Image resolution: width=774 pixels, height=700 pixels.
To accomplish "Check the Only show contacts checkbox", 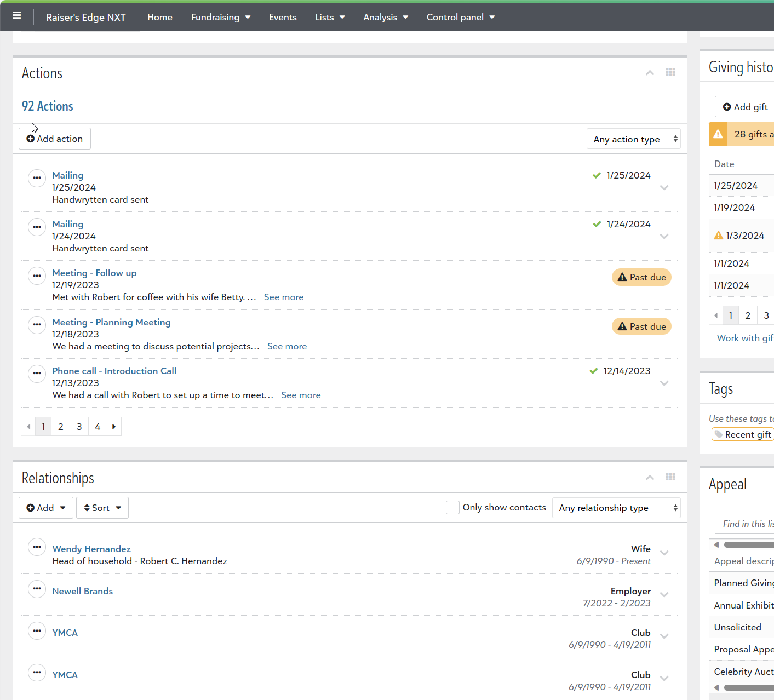I will click(x=452, y=508).
